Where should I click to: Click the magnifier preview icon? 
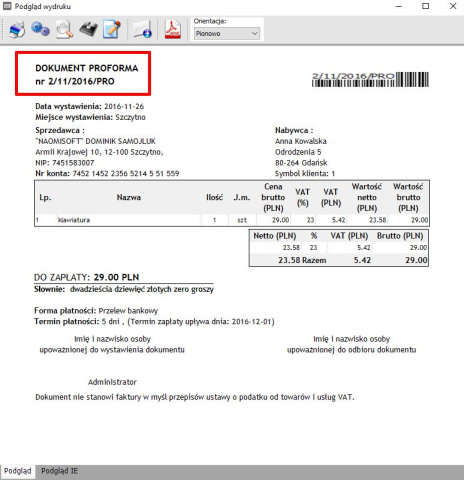pos(64,29)
